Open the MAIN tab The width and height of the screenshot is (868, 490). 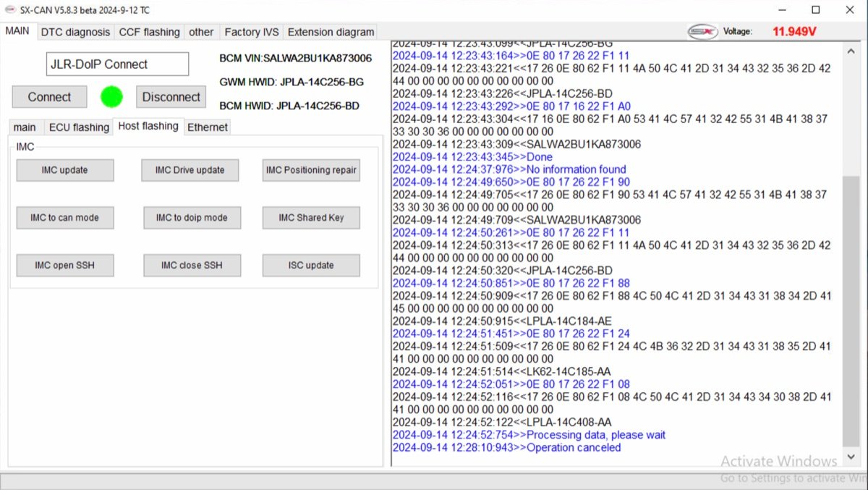[18, 31]
